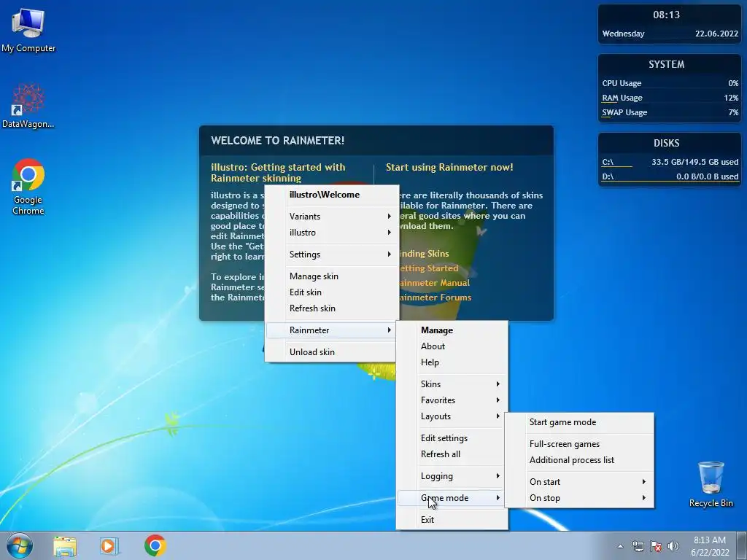Click the network tray icon

pyautogui.click(x=638, y=546)
